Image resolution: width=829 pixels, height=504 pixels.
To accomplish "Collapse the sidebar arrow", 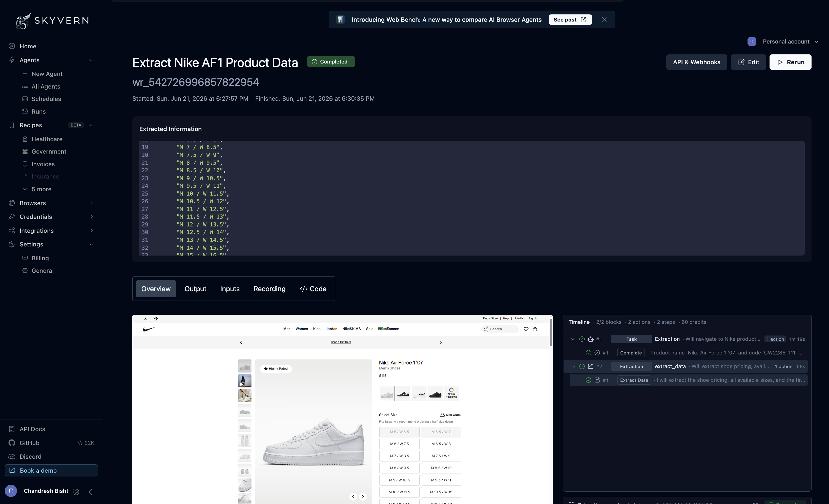I will [x=91, y=492].
